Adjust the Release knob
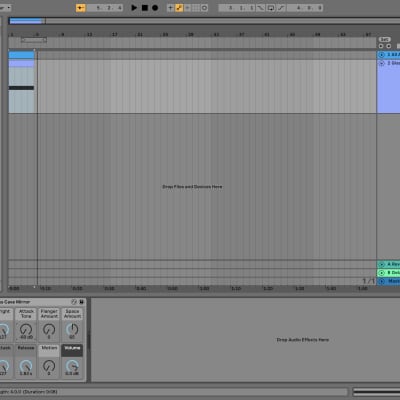 pos(26,366)
